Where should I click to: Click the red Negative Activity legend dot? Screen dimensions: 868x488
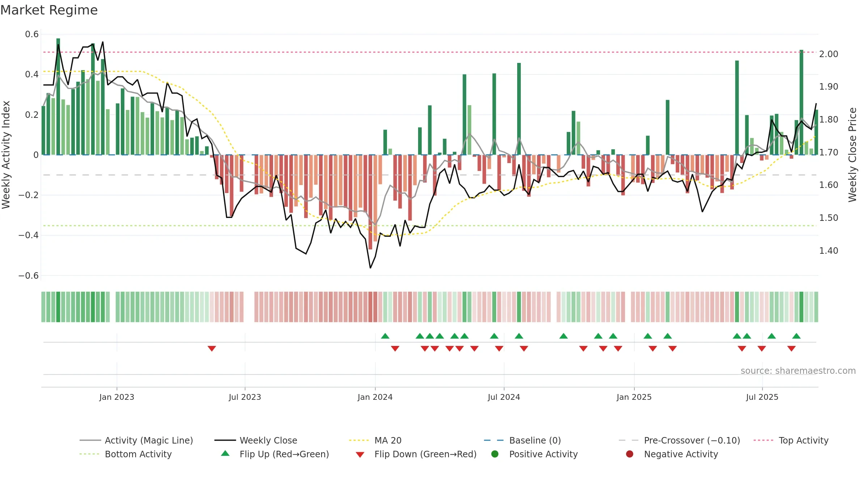point(630,454)
